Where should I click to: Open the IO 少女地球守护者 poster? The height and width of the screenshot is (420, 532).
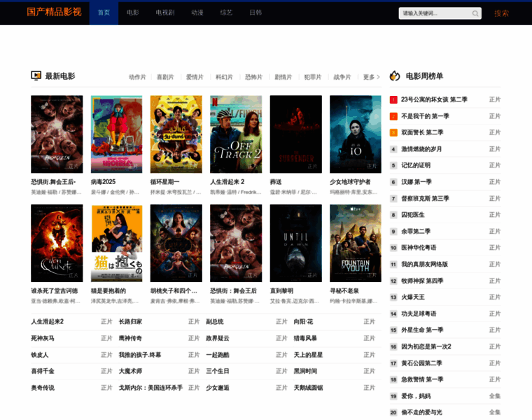356,134
